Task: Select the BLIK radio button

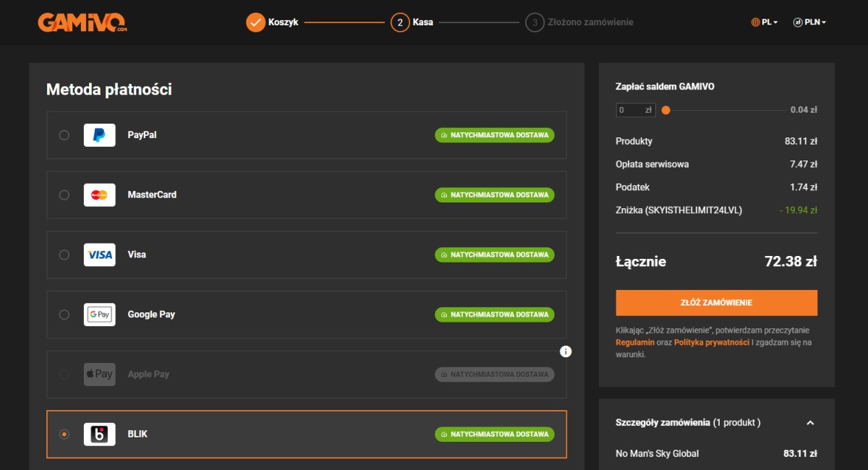Action: pos(64,435)
